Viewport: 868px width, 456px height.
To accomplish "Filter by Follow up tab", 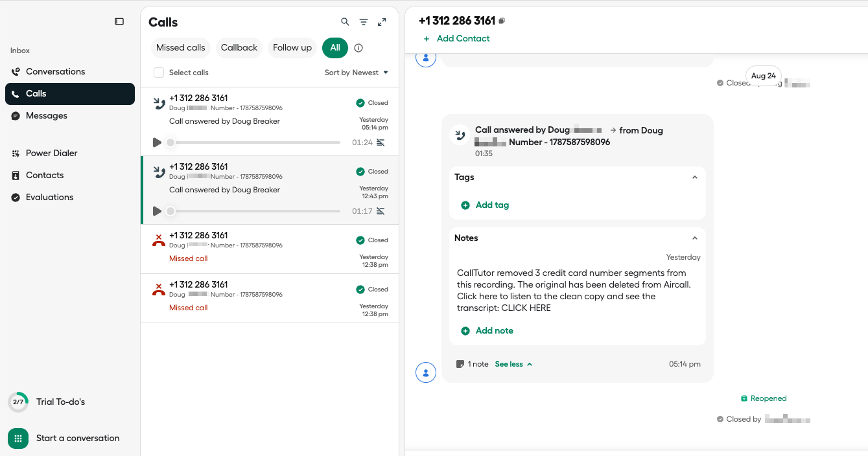I will tap(292, 48).
